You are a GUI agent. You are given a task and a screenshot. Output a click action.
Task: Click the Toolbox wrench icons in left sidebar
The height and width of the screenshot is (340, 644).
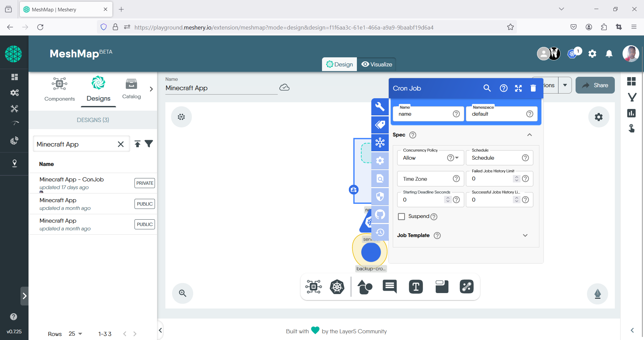[14, 108]
